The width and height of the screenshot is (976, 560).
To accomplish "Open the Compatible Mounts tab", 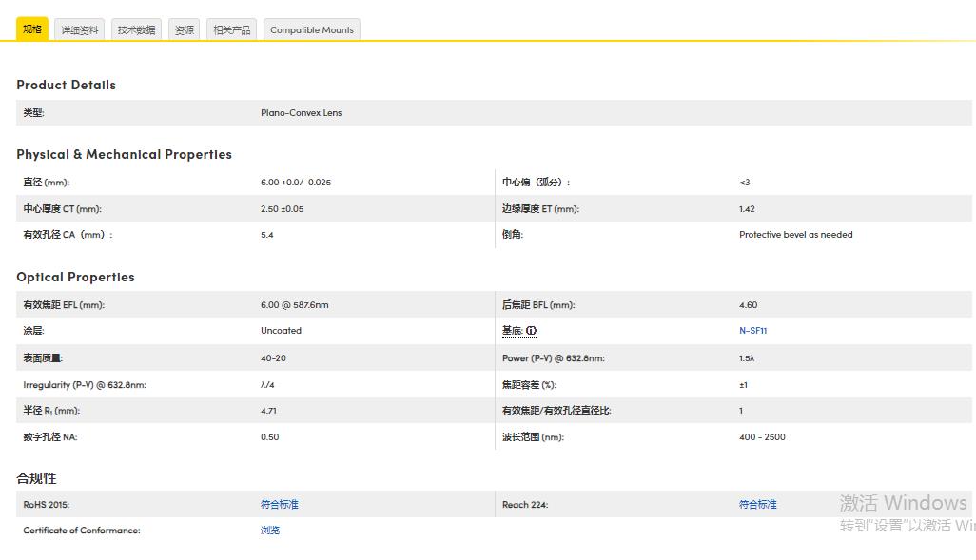I will tap(311, 29).
